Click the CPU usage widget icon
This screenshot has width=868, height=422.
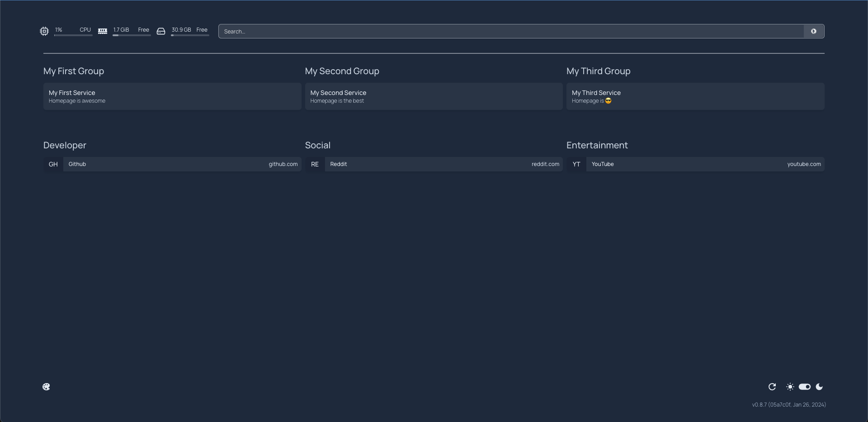pyautogui.click(x=44, y=31)
